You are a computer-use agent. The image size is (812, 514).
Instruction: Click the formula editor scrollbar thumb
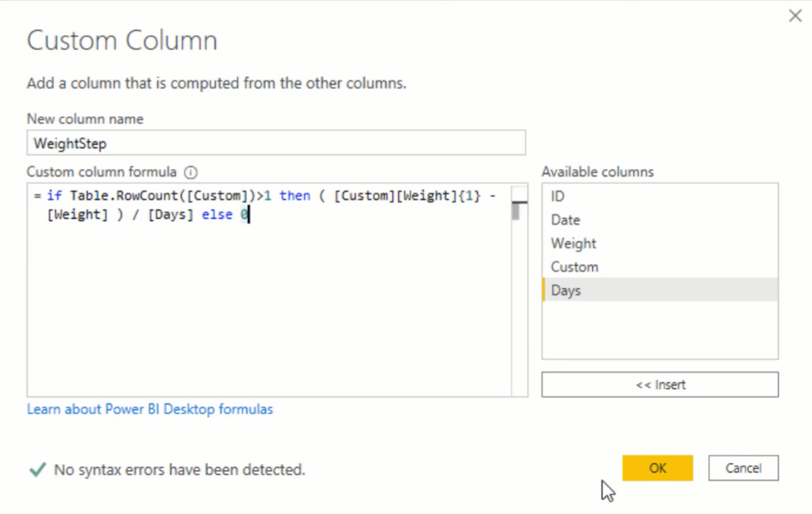coord(516,212)
